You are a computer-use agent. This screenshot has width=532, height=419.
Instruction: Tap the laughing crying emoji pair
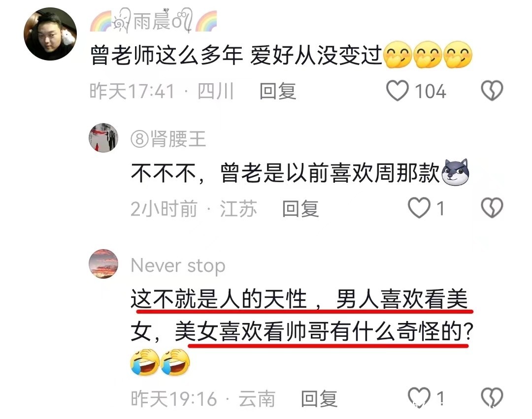click(160, 362)
